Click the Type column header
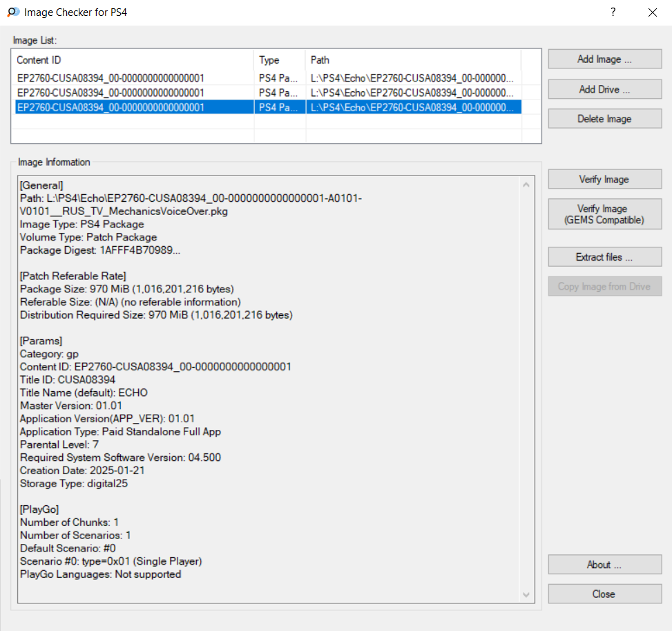The width and height of the screenshot is (672, 631). pos(280,60)
